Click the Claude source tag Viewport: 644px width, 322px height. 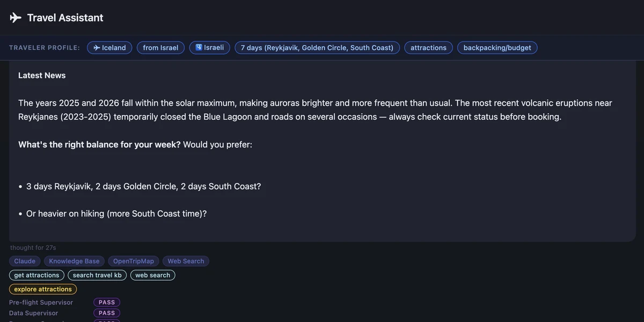(x=25, y=261)
